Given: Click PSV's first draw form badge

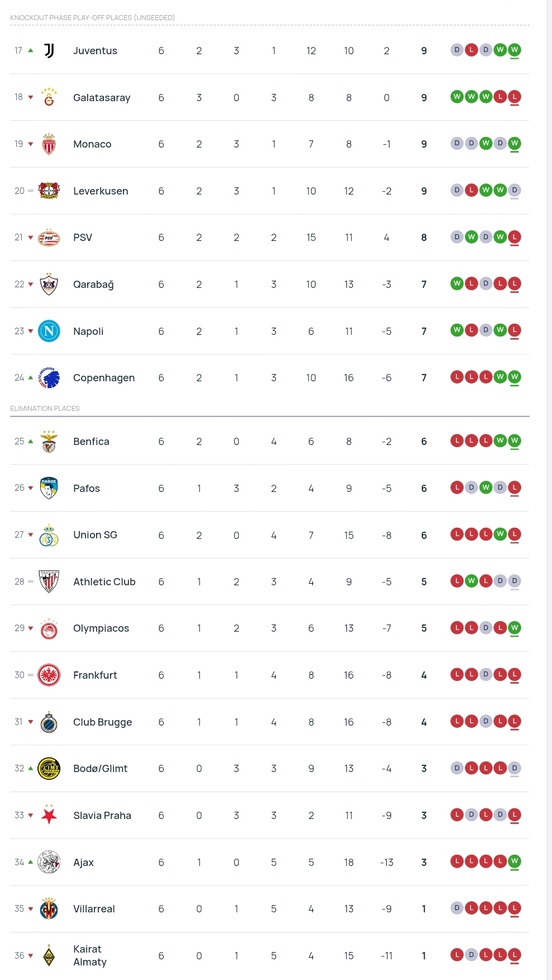Looking at the screenshot, I should 457,237.
